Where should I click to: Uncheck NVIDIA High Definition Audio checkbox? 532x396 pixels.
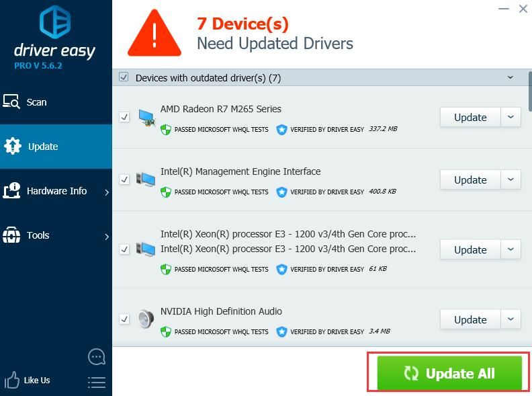click(x=124, y=319)
